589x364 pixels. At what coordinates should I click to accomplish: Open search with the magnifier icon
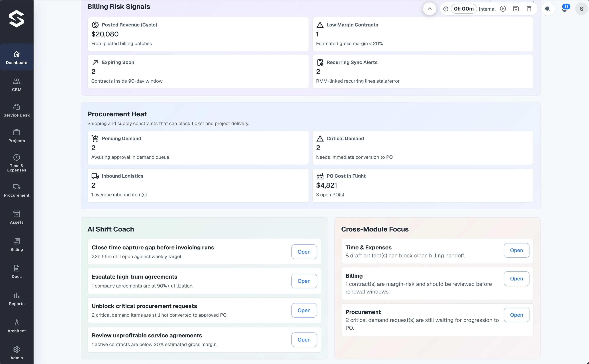548,9
